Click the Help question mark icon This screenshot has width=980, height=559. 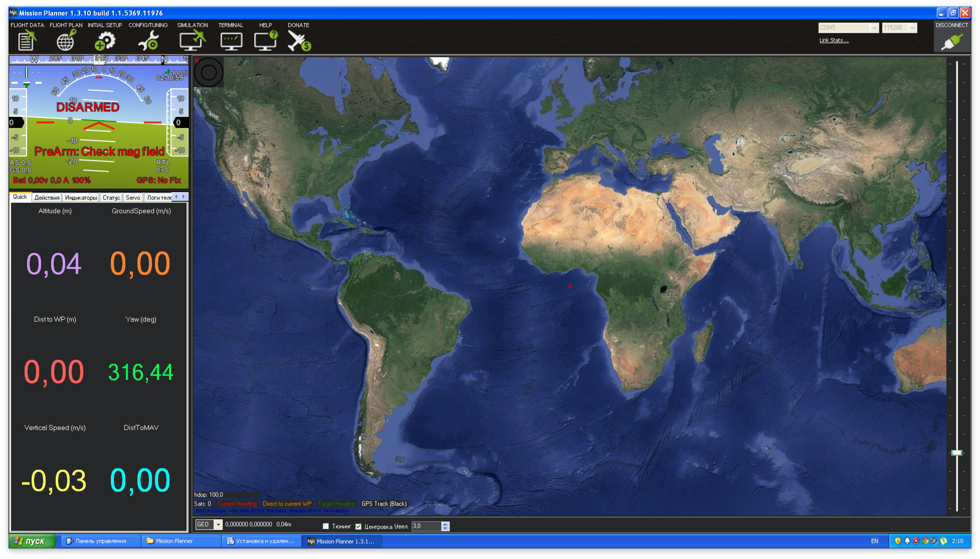pyautogui.click(x=265, y=41)
